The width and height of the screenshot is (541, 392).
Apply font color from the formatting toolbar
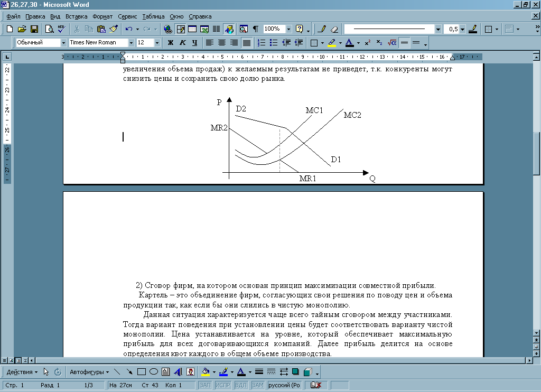[350, 43]
